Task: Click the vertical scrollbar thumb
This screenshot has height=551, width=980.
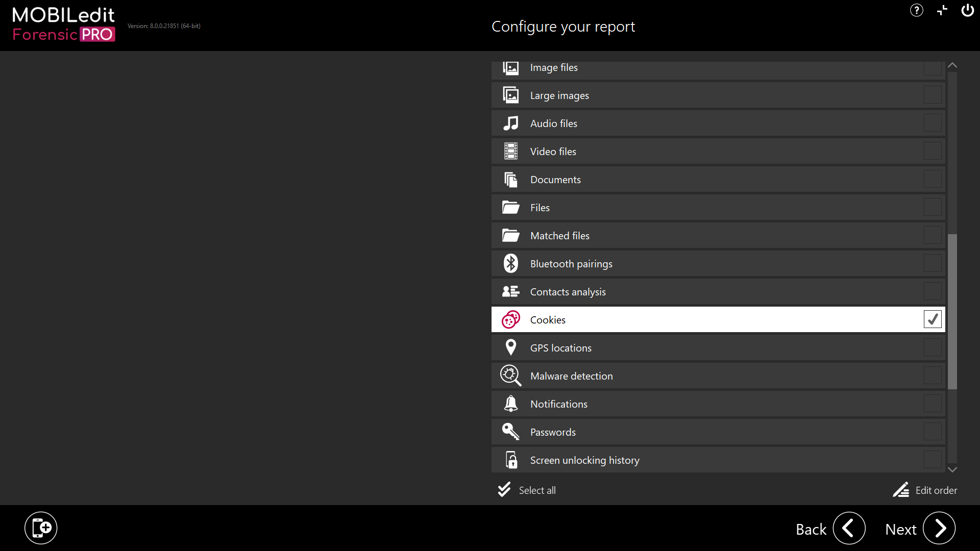Action: pyautogui.click(x=952, y=311)
